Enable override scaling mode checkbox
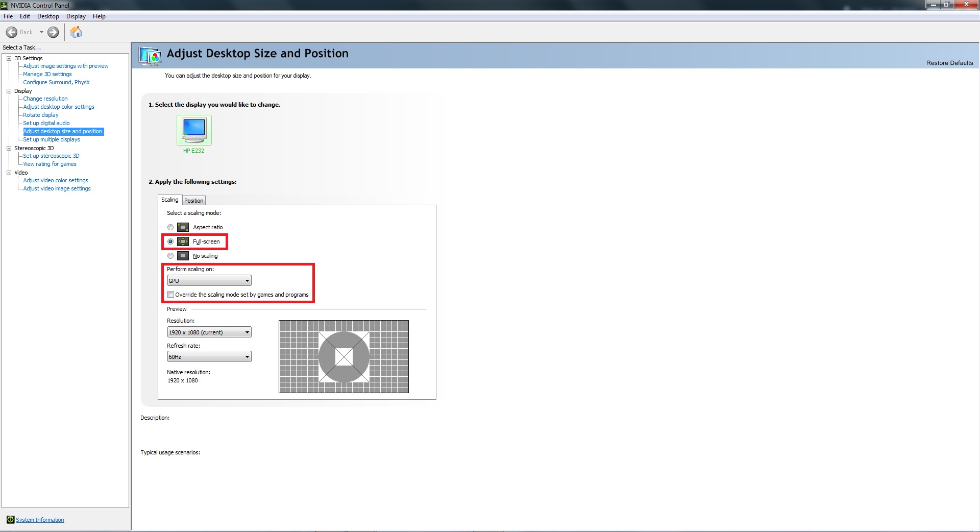This screenshot has height=532, width=980. 171,295
